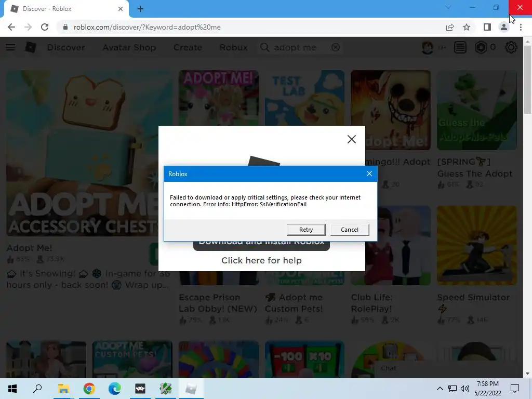The width and height of the screenshot is (532, 399).
Task: Share this page via the share icon
Action: coord(450,27)
